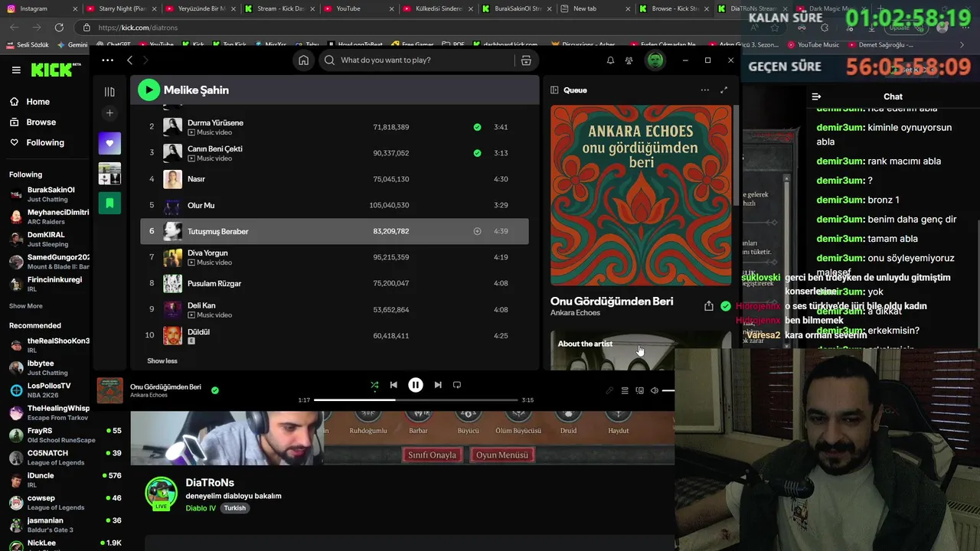Toggle shuffle in player
Viewport: 980px width, 551px height.
374,385
